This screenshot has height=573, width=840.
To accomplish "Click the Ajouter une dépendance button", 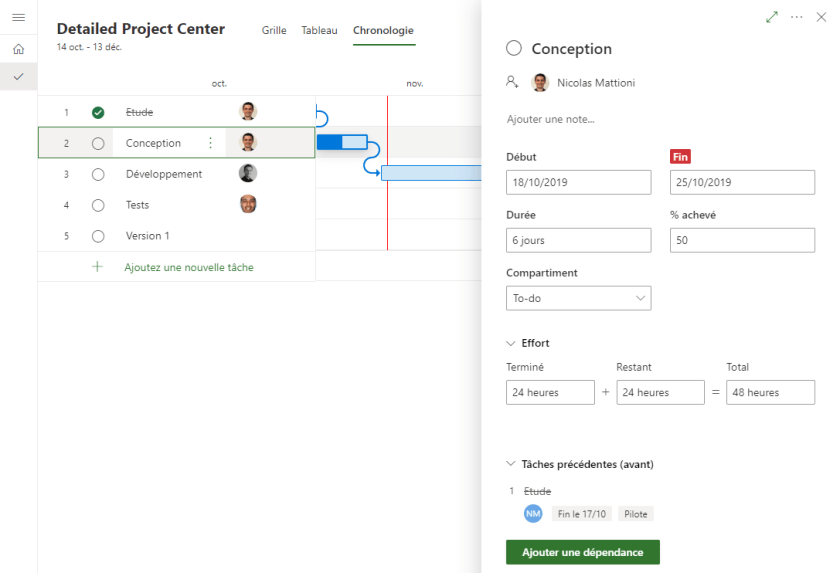I will (582, 553).
